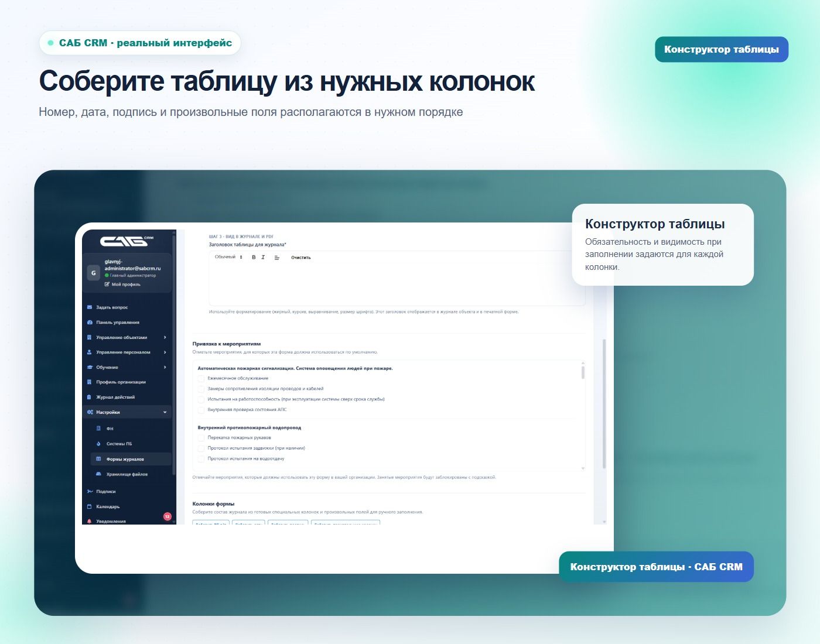Toggle bold formatting in the header editor
The height and width of the screenshot is (644, 820).
pos(254,258)
